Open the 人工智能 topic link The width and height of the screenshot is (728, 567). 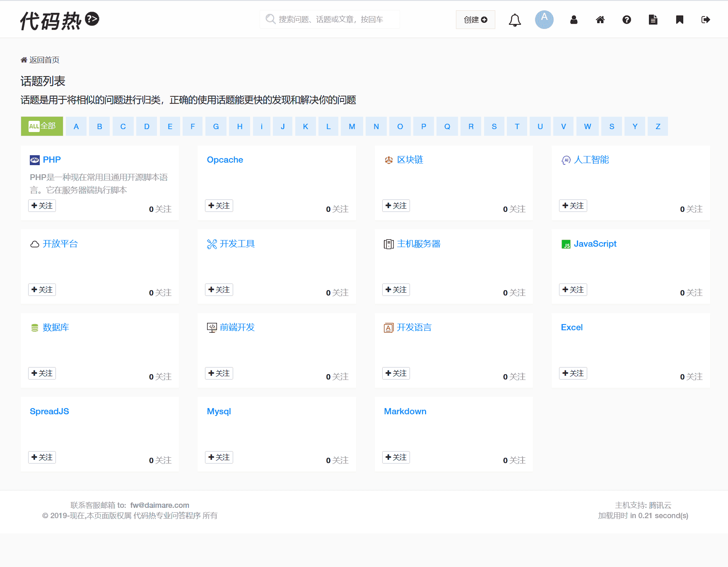[x=591, y=160]
